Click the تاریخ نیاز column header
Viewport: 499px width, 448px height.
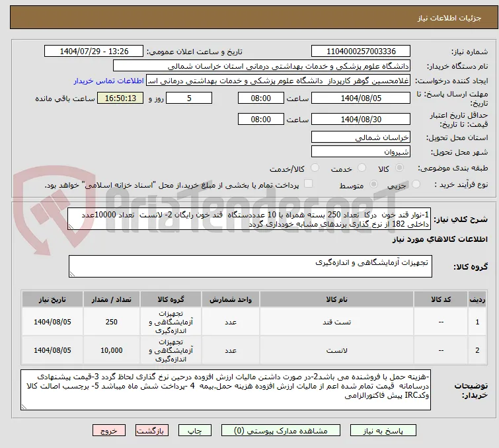point(52,299)
